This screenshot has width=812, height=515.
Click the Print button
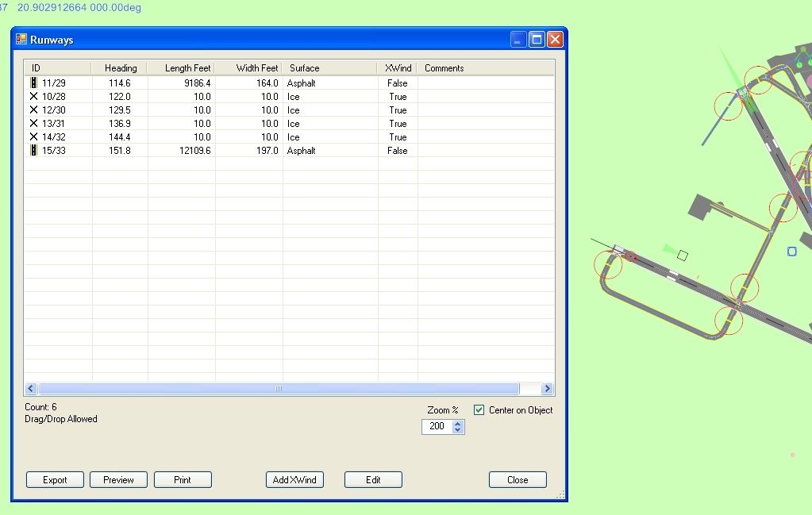click(183, 479)
